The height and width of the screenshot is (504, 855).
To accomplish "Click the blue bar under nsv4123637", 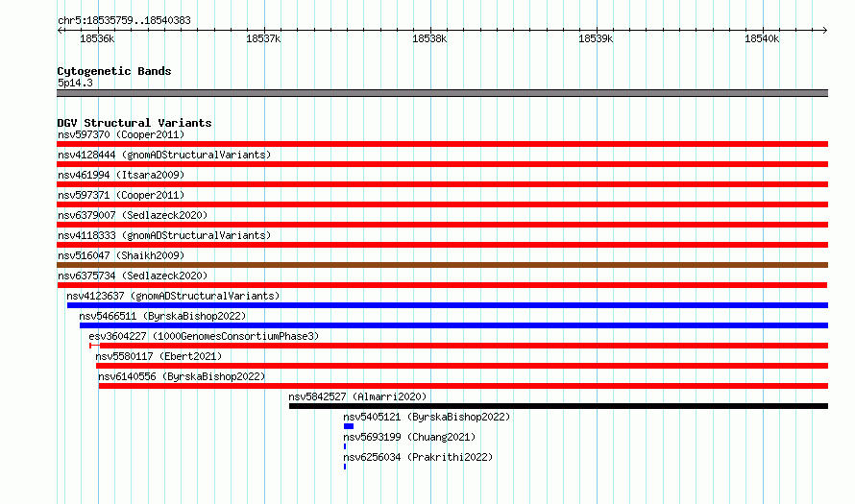I will click(447, 305).
